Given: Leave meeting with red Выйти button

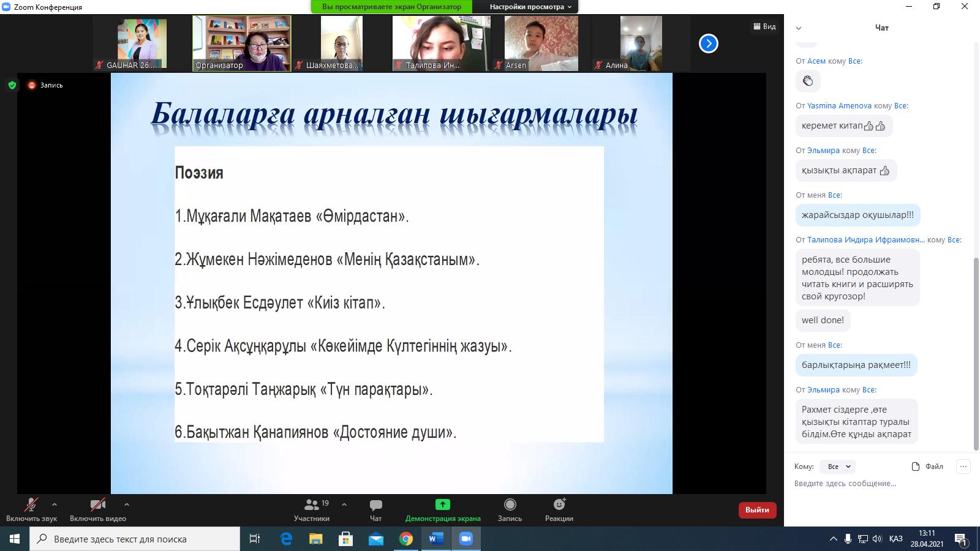Looking at the screenshot, I should (x=757, y=510).
